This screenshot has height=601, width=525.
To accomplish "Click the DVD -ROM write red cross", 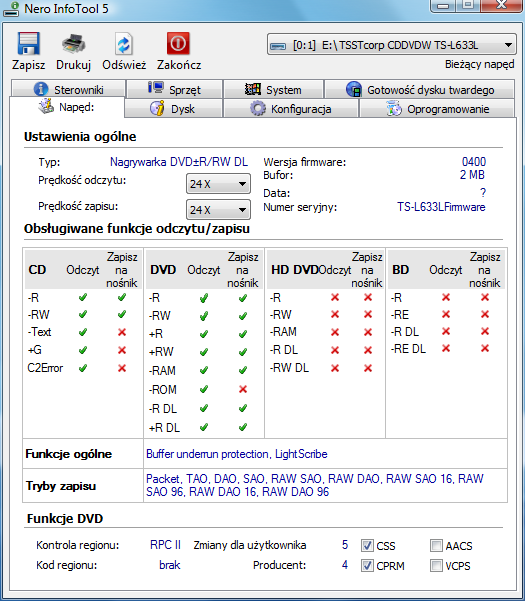I will [243, 389].
